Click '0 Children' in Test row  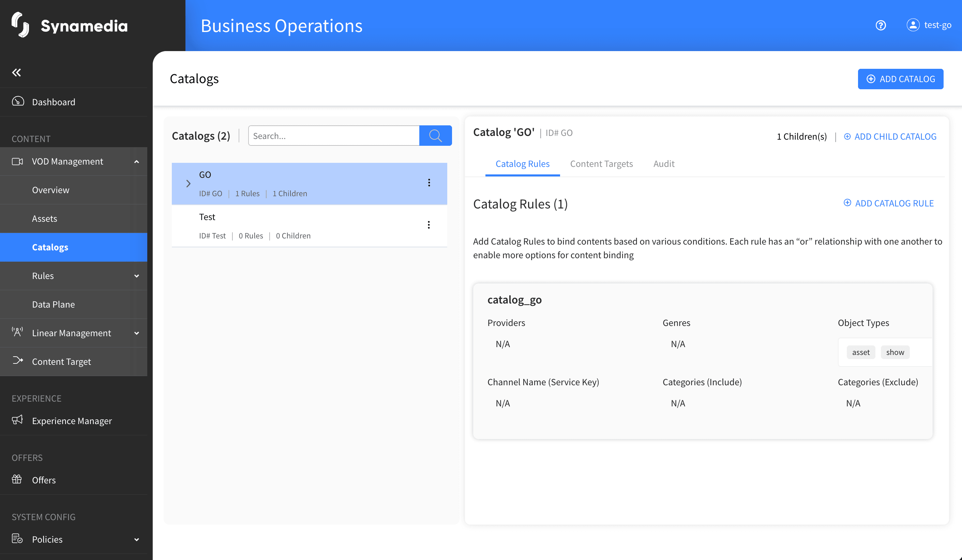(x=293, y=236)
